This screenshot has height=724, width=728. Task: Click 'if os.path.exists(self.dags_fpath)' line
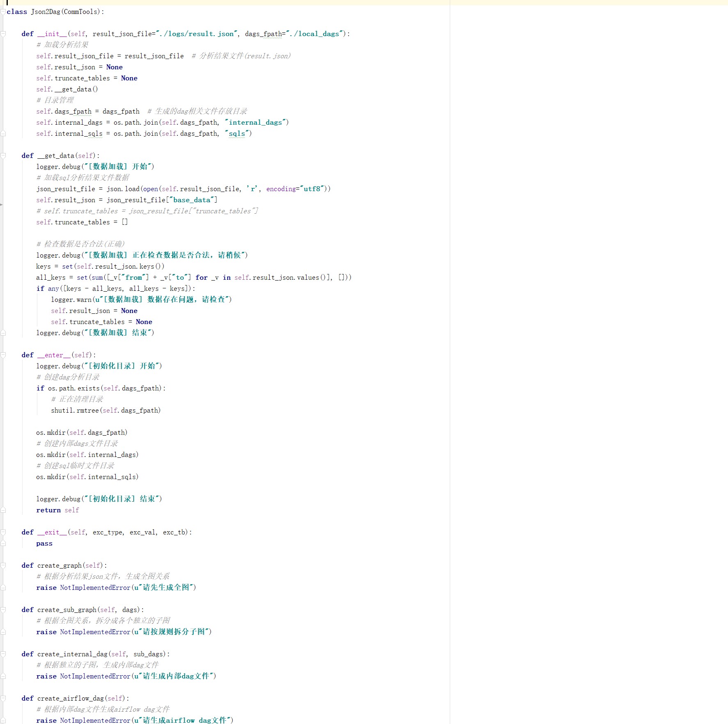click(x=101, y=388)
